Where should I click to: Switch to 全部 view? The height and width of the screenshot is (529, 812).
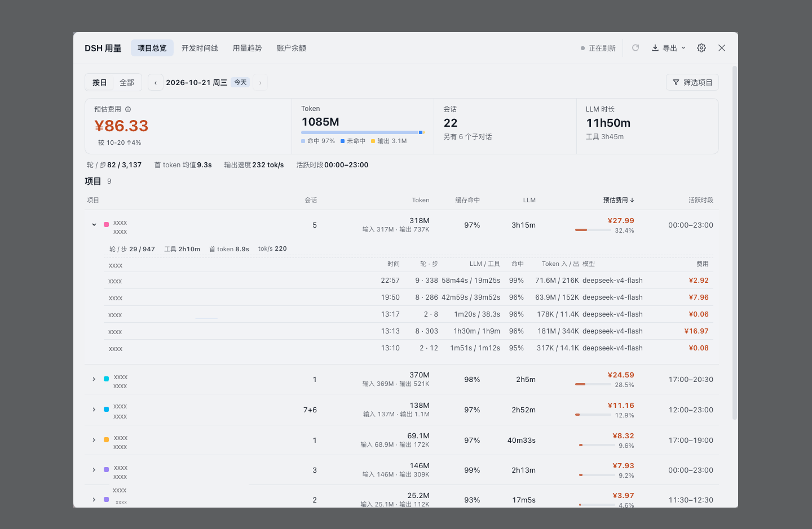tap(127, 83)
